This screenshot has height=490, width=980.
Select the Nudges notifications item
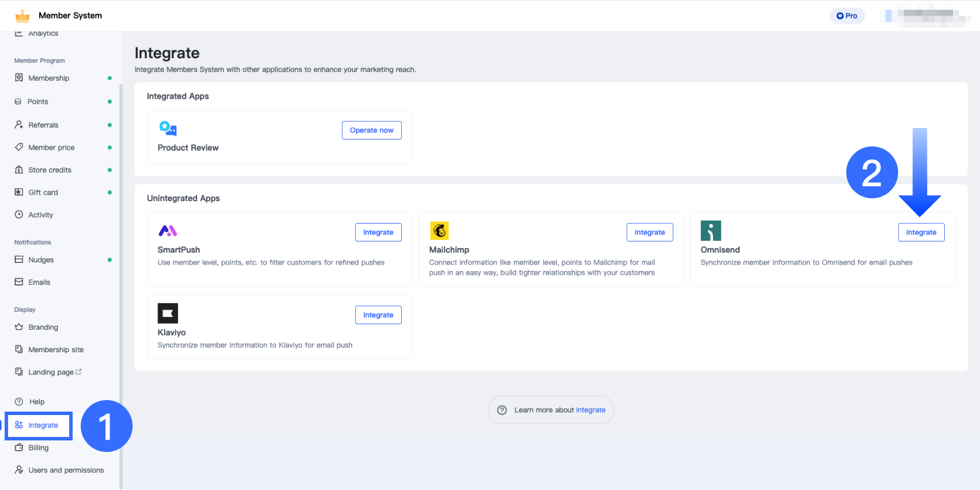click(x=41, y=260)
